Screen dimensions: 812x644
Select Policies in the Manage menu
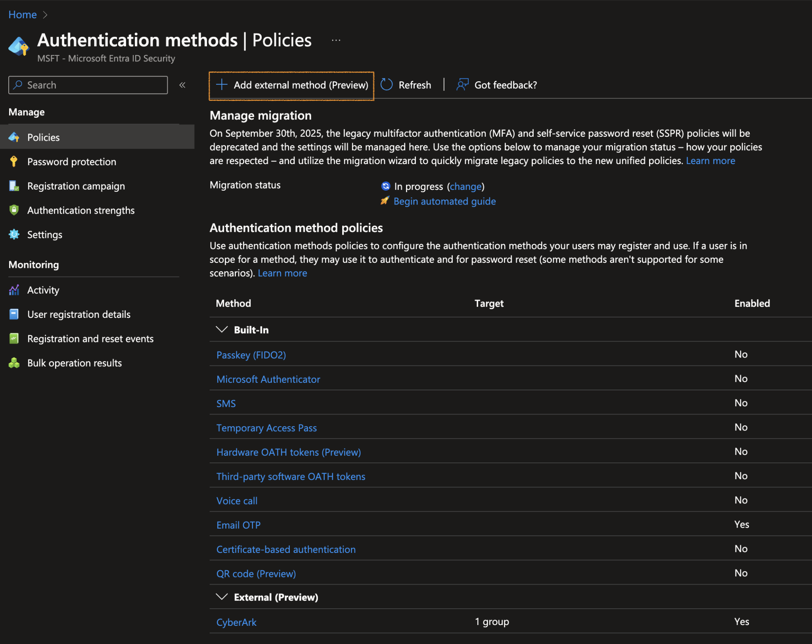[x=43, y=137]
